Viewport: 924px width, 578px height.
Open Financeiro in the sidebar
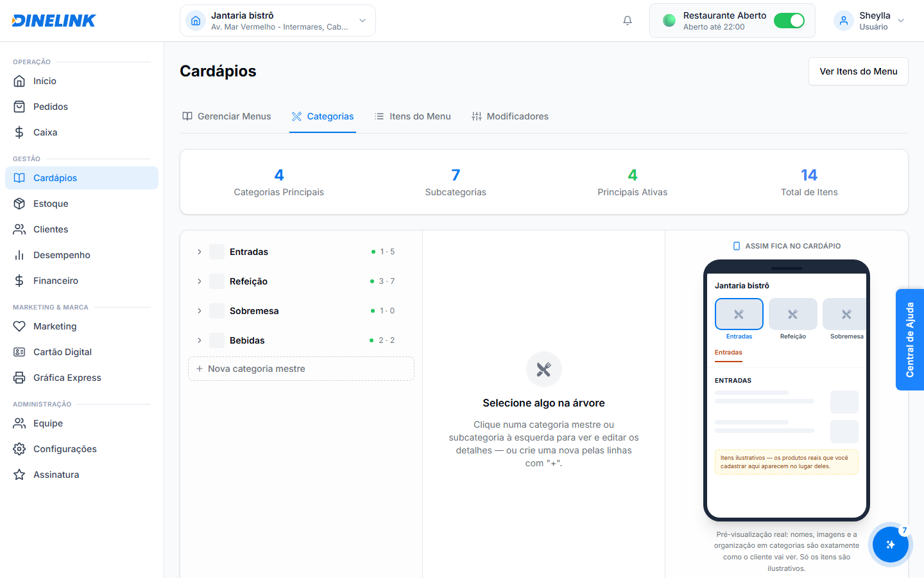point(81,281)
